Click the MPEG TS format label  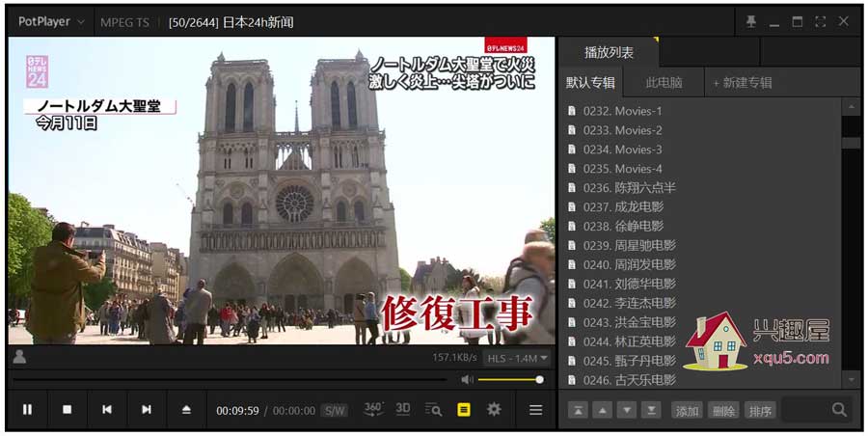coord(124,23)
